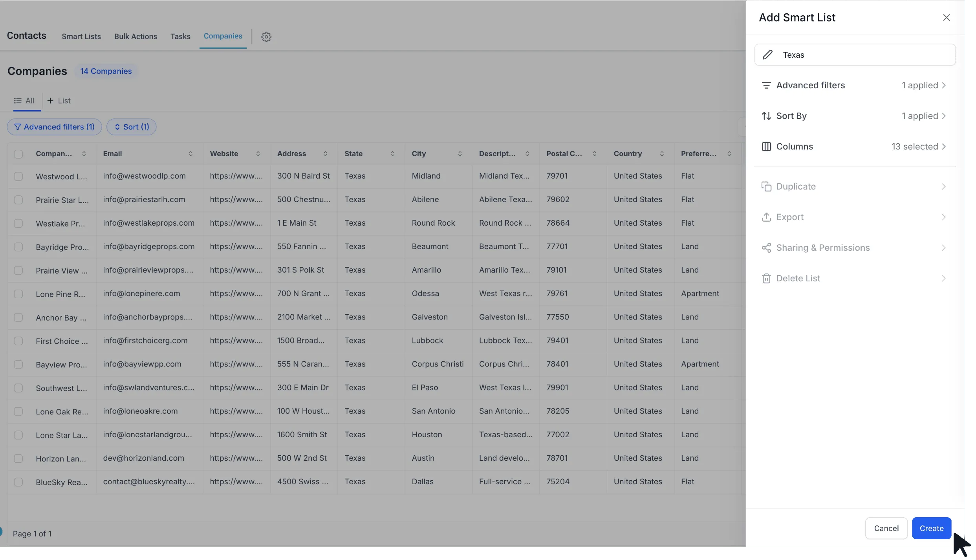Check the BlueSky Rea... row checkbox
This screenshot has width=976, height=560.
tap(18, 482)
